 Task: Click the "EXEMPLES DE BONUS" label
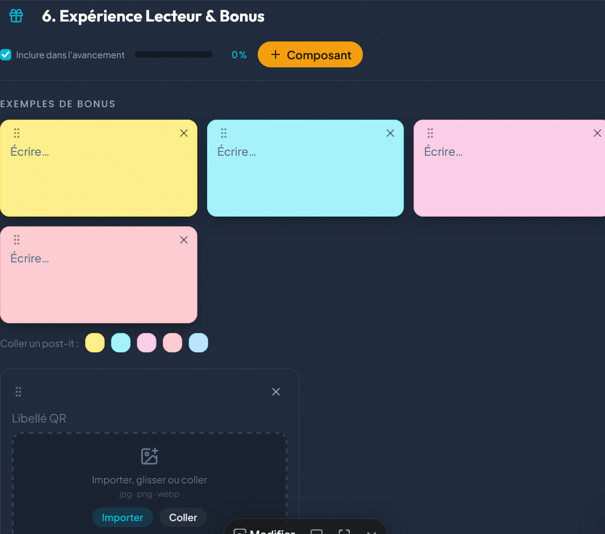57,104
